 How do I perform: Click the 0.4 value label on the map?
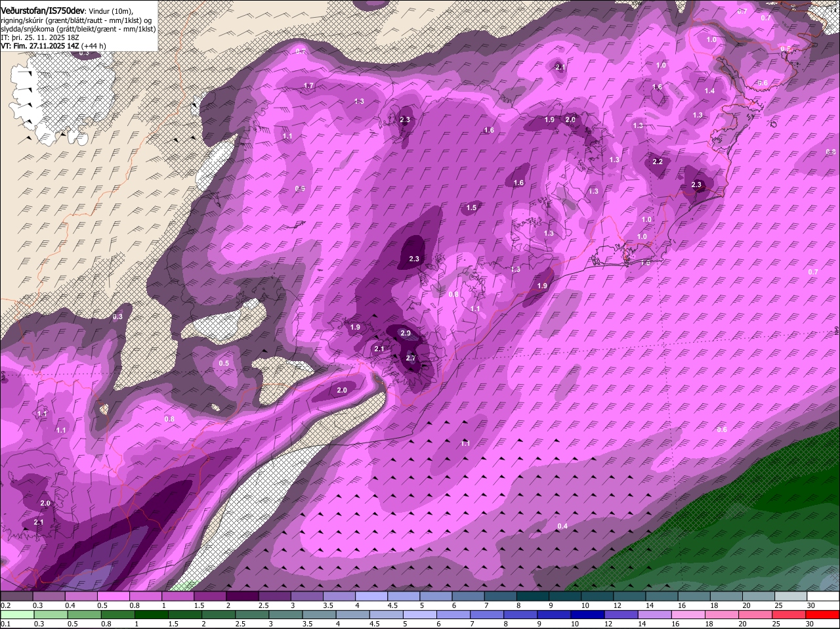click(562, 527)
